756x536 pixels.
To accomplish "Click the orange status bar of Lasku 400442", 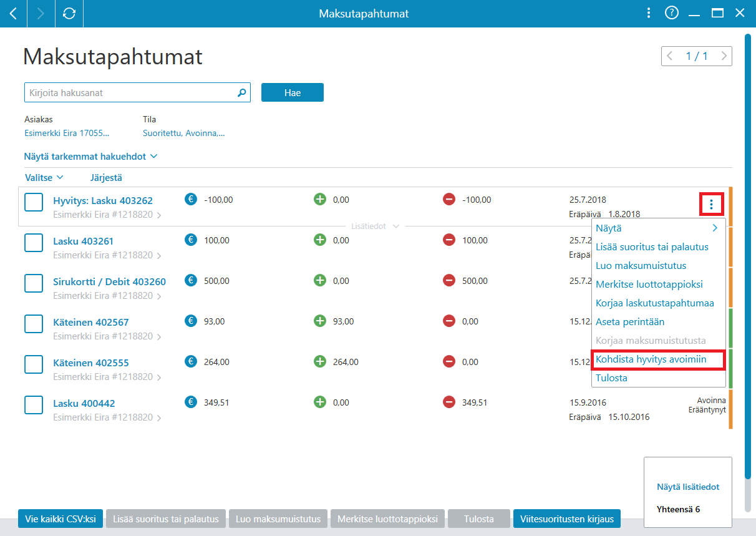I will point(730,409).
